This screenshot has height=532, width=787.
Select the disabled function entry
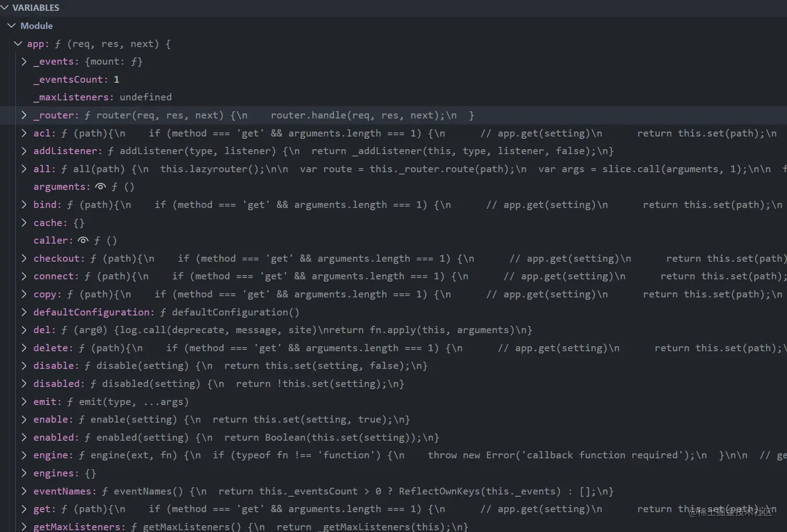tap(156, 384)
